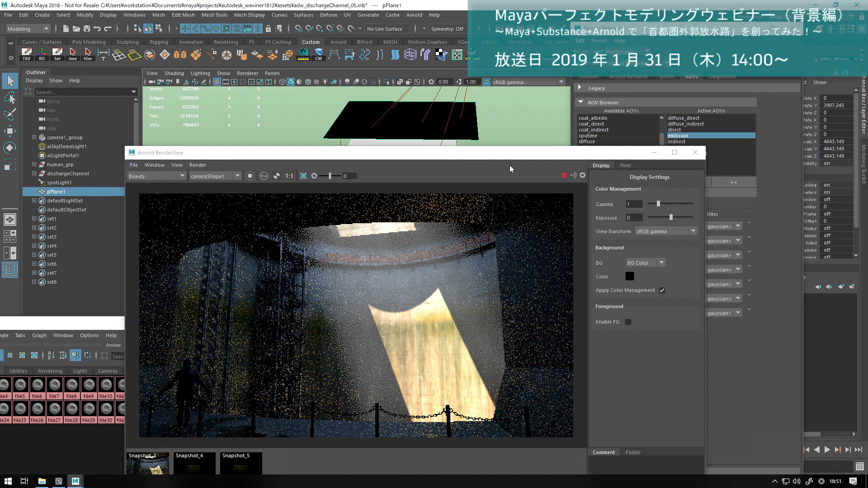868x488 pixels.
Task: Stop the render with red square button
Action: (564, 175)
